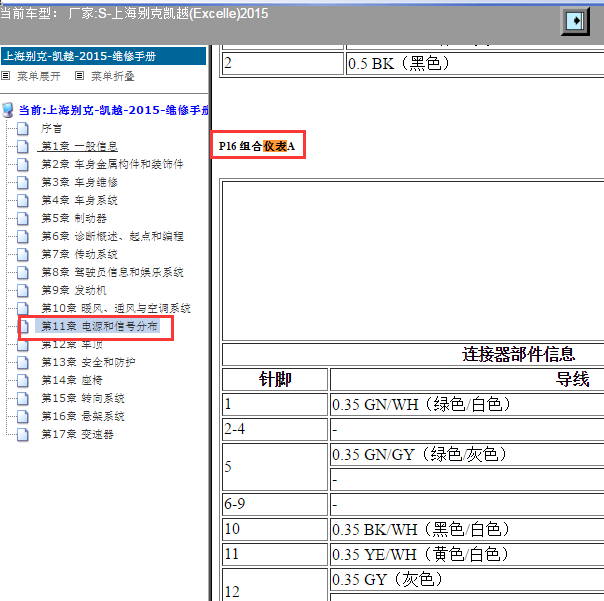Click the 菜单折叠 collapse-menu icon

point(79,76)
